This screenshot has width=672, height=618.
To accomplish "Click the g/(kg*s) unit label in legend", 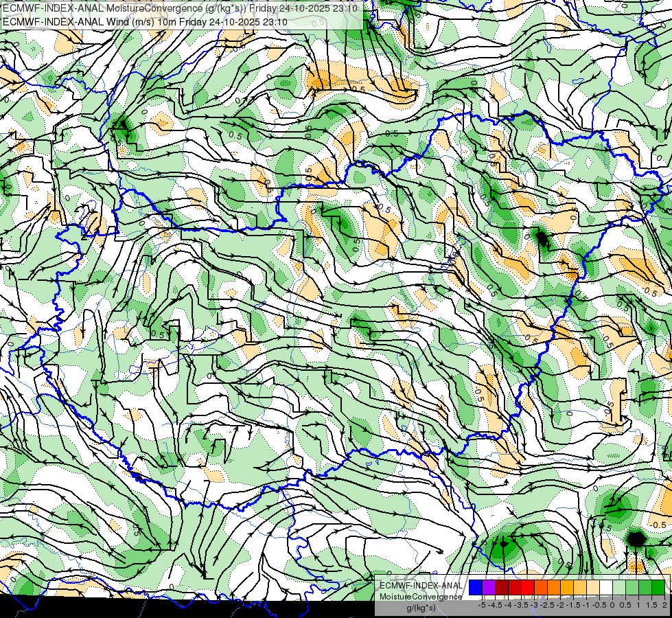I will tap(421, 608).
